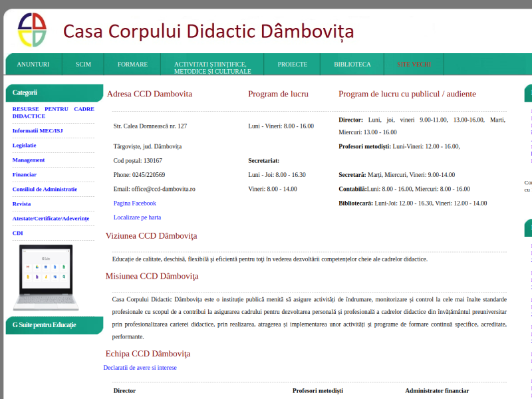The width and height of the screenshot is (532, 399).
Task: Open RESURSE PENTRU CADRE DIDACTICE category
Action: (x=53, y=112)
